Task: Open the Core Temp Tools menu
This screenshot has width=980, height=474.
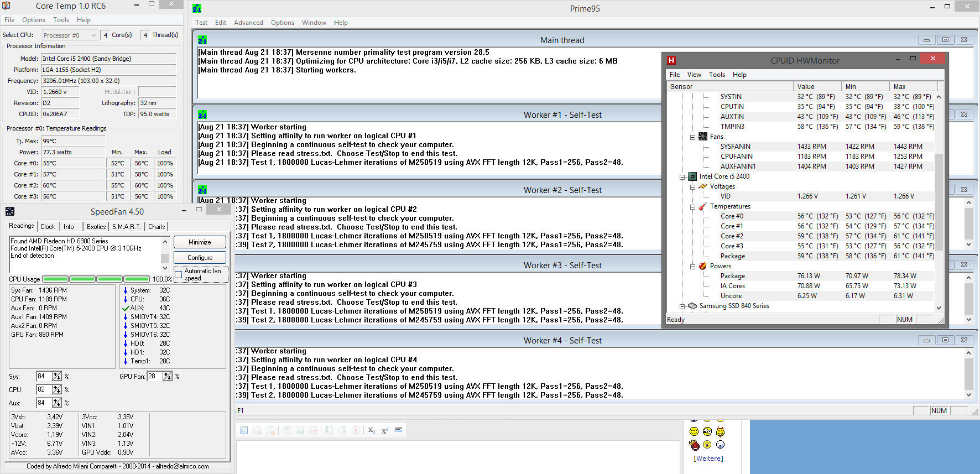Action: [61, 19]
